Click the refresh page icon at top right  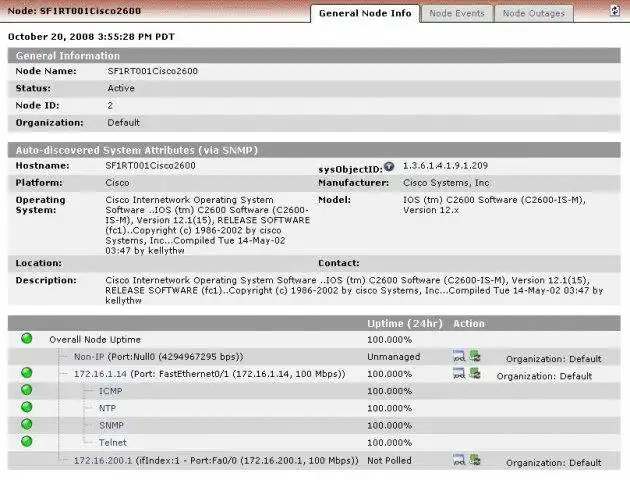tap(615, 10)
